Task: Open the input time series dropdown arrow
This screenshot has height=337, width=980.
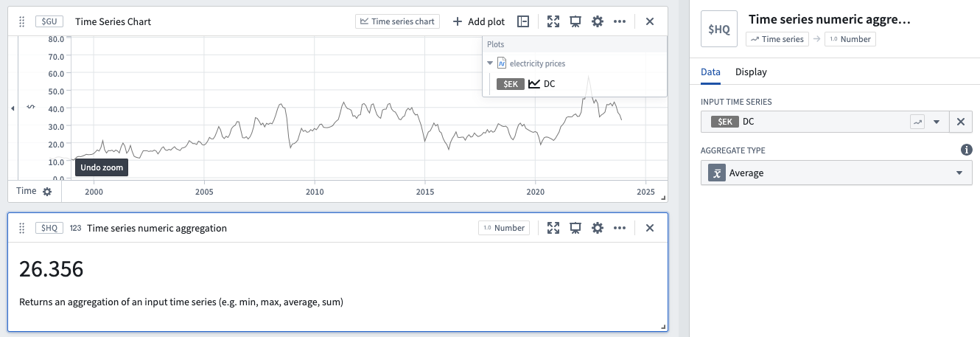Action: [x=936, y=122]
